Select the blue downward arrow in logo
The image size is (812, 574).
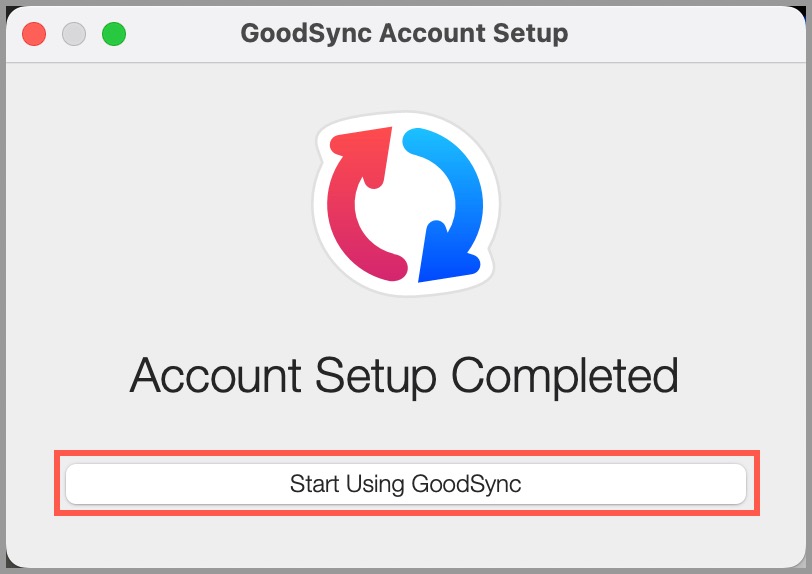(443, 205)
